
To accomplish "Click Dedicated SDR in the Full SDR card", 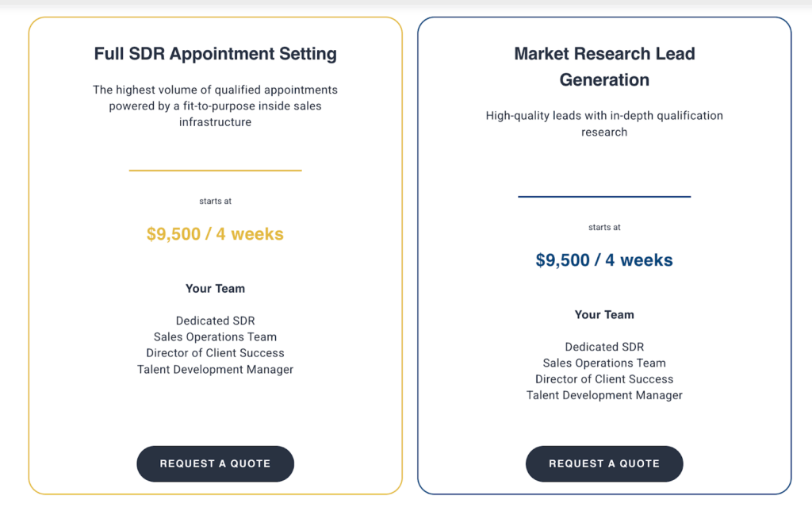I will coord(215,321).
